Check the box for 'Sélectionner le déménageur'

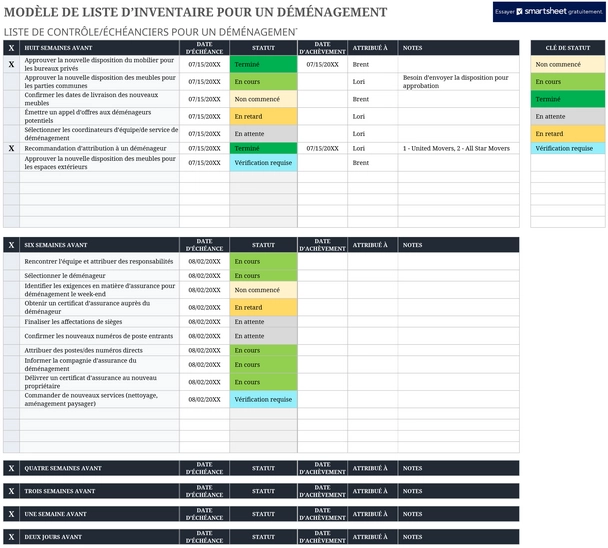pyautogui.click(x=11, y=276)
